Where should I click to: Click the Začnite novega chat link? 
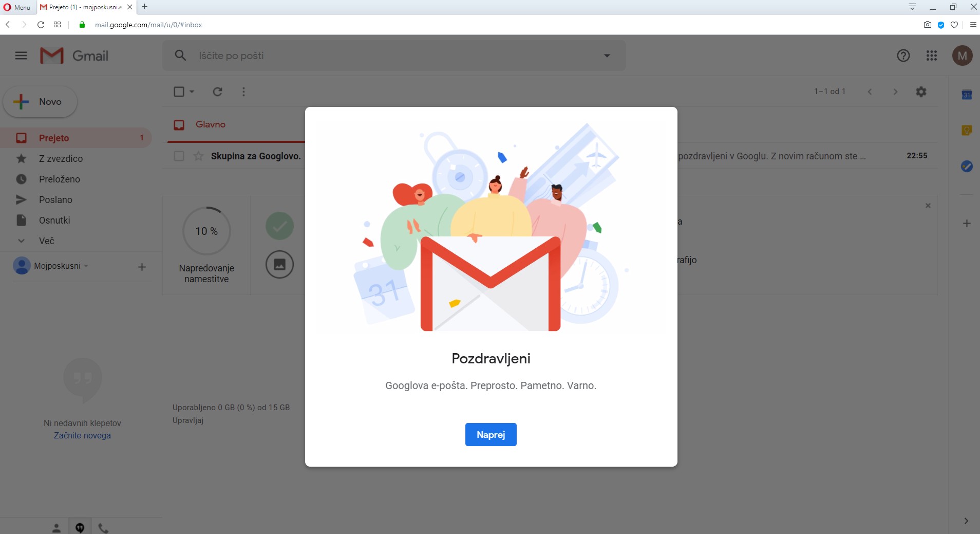[82, 435]
